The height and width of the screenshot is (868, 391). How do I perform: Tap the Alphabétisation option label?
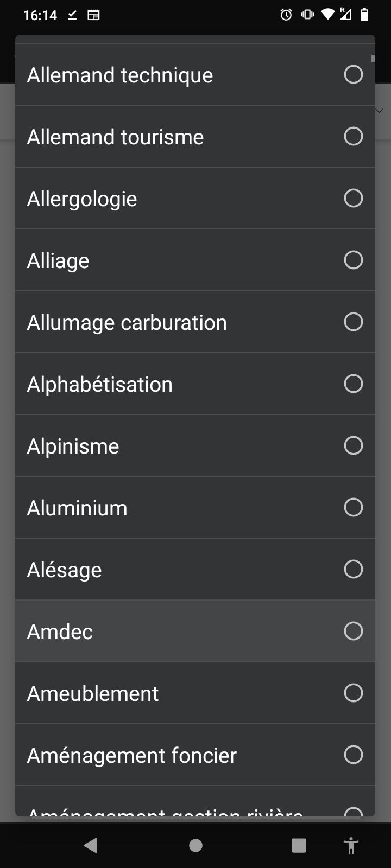point(100,384)
